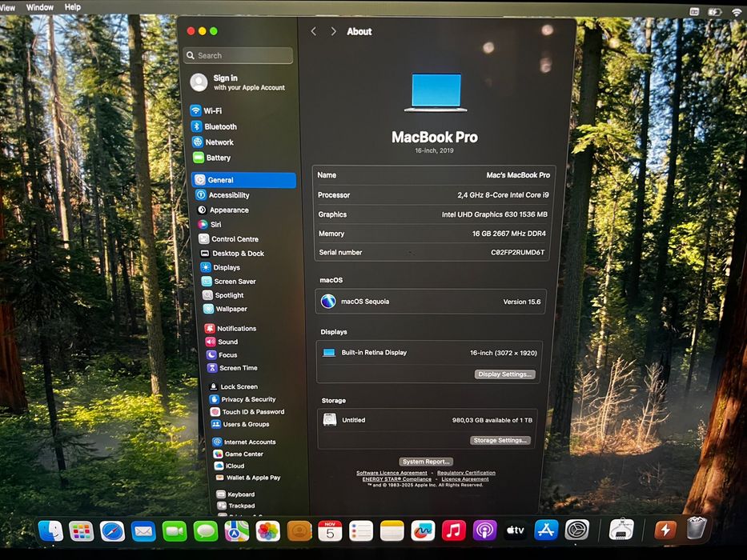Open Wallet & Apple Pay settings
Viewport: 747px width, 560px height.
coord(247,478)
